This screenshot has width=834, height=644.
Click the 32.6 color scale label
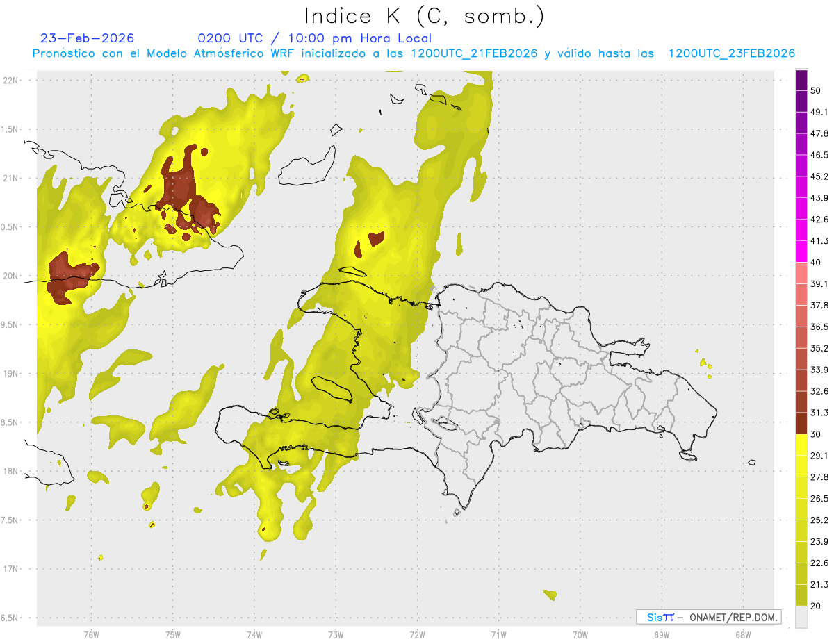click(x=819, y=391)
